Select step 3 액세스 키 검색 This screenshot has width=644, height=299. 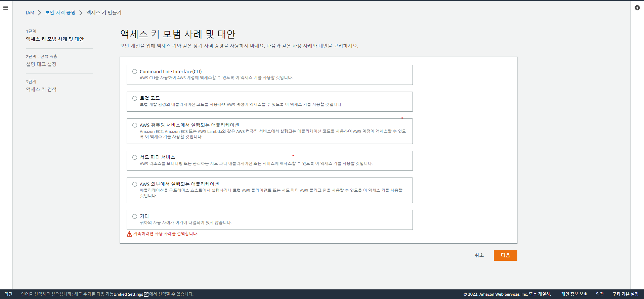(x=41, y=89)
